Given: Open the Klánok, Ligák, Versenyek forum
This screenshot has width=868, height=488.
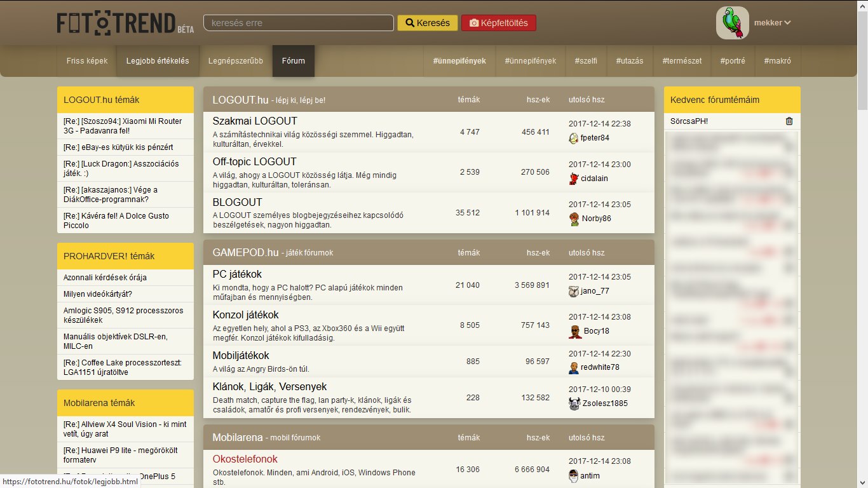Looking at the screenshot, I should click(x=269, y=386).
